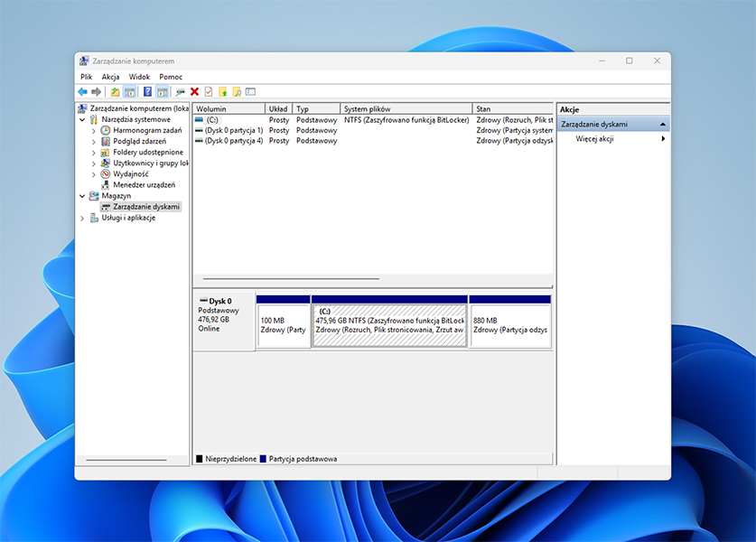756x542 pixels.
Task: Click the Podgląd zdarzeń icon in tree
Action: pos(106,141)
